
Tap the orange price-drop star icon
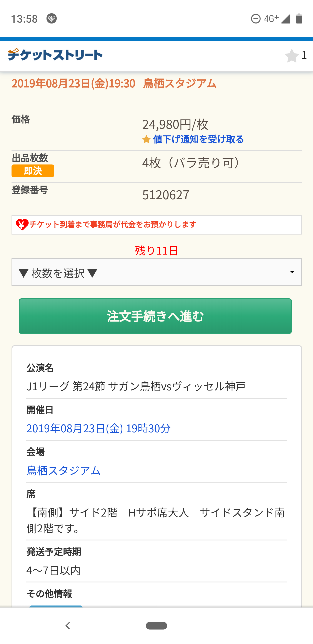pos(146,139)
